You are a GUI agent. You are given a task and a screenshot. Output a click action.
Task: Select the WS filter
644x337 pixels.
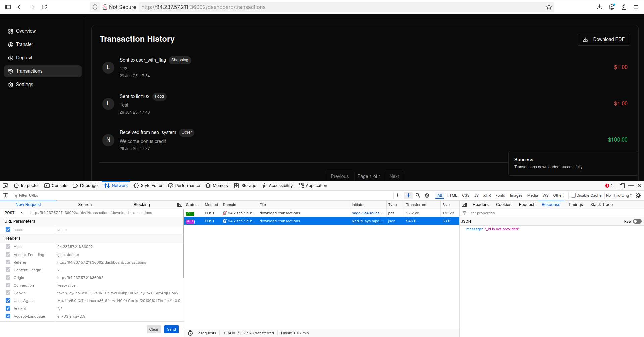pyautogui.click(x=545, y=195)
